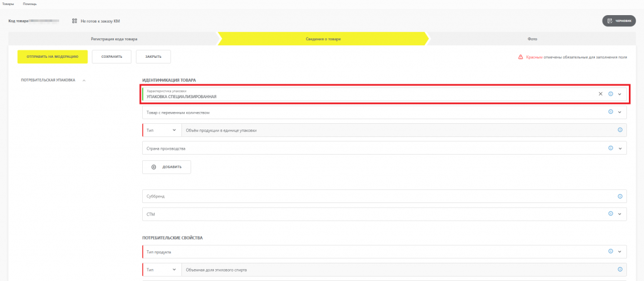Viewport: 644px width, 281px height.
Task: Click info icon for Товар с переменным количеством
Action: pos(611,112)
